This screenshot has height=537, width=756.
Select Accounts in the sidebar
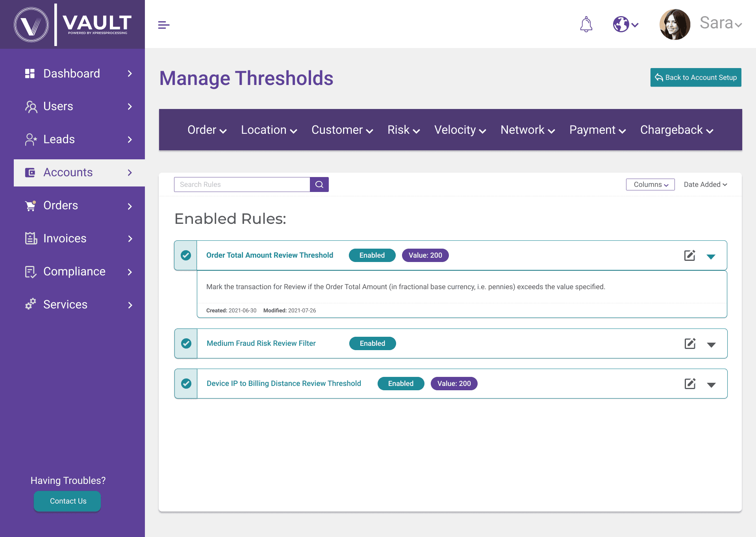tap(79, 173)
